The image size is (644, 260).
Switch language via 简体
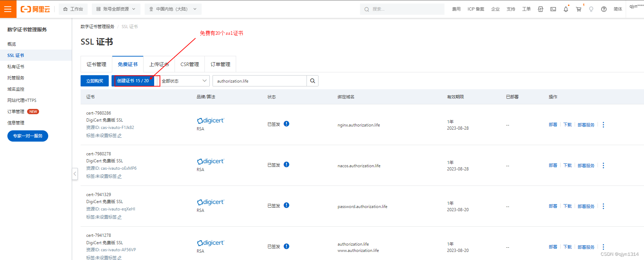click(618, 9)
